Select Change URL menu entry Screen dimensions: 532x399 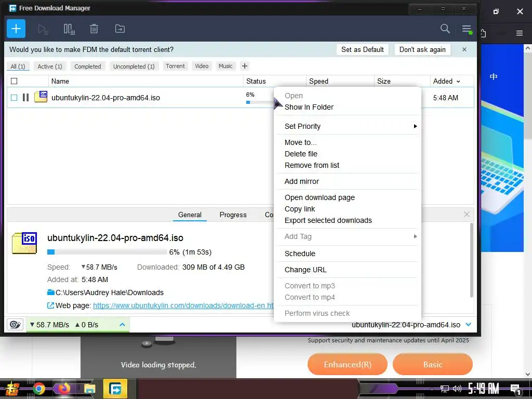tap(305, 270)
